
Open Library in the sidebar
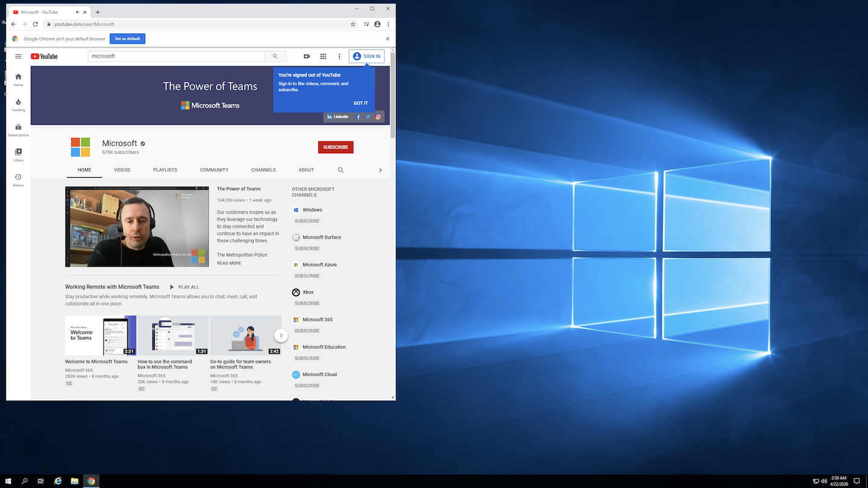(18, 155)
